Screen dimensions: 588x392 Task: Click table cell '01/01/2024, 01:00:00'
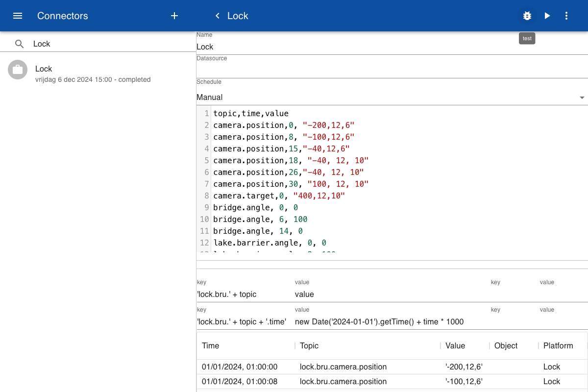pyautogui.click(x=240, y=367)
